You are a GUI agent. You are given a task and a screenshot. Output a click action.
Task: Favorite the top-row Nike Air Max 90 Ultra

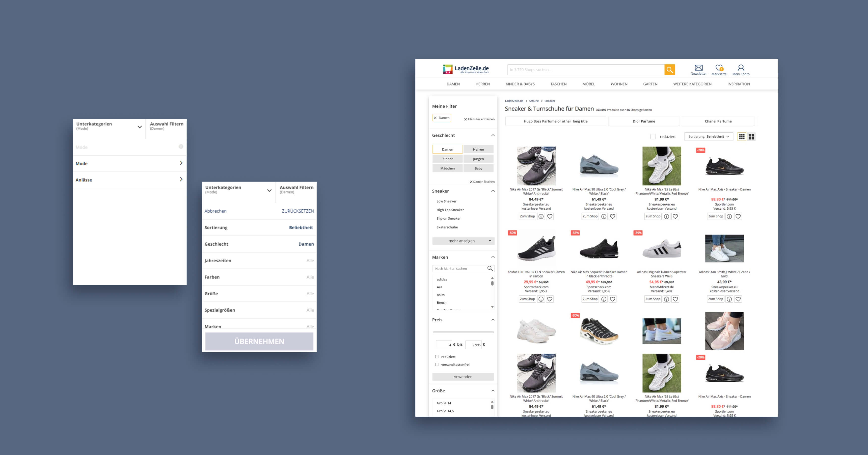[613, 217]
